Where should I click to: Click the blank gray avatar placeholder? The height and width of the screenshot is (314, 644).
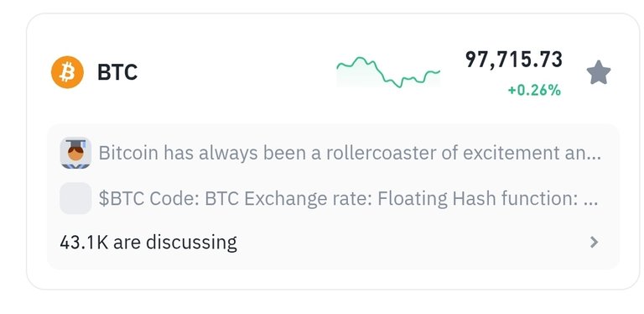(75, 198)
